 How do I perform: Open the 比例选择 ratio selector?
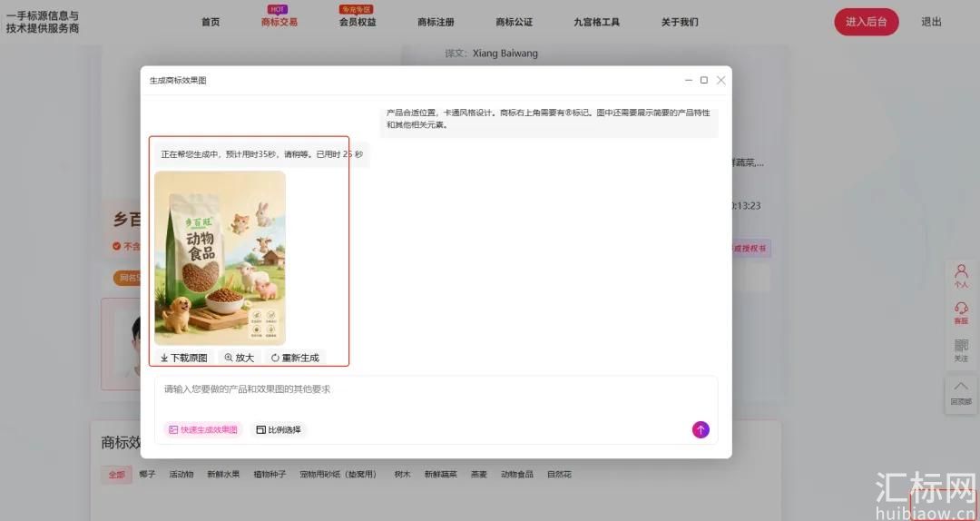279,429
